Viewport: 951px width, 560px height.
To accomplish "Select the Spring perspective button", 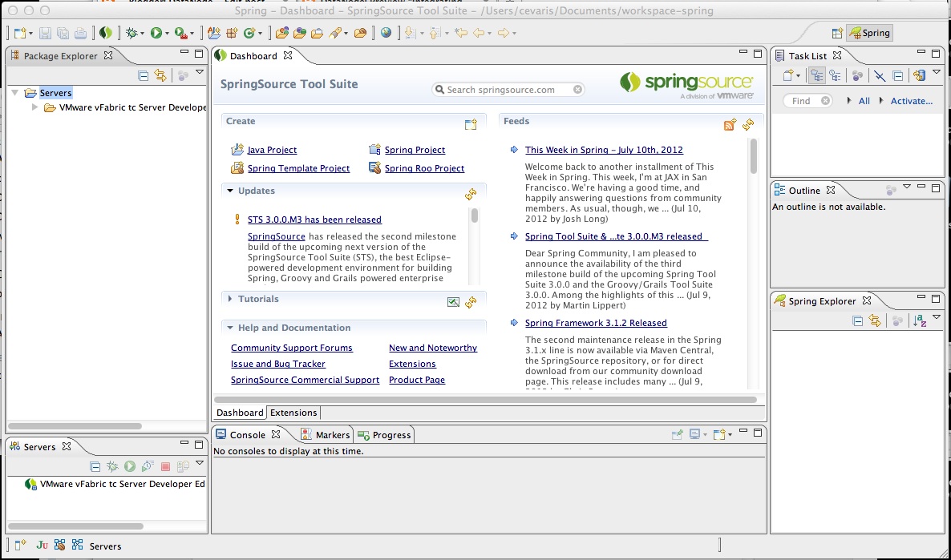I will (x=870, y=34).
